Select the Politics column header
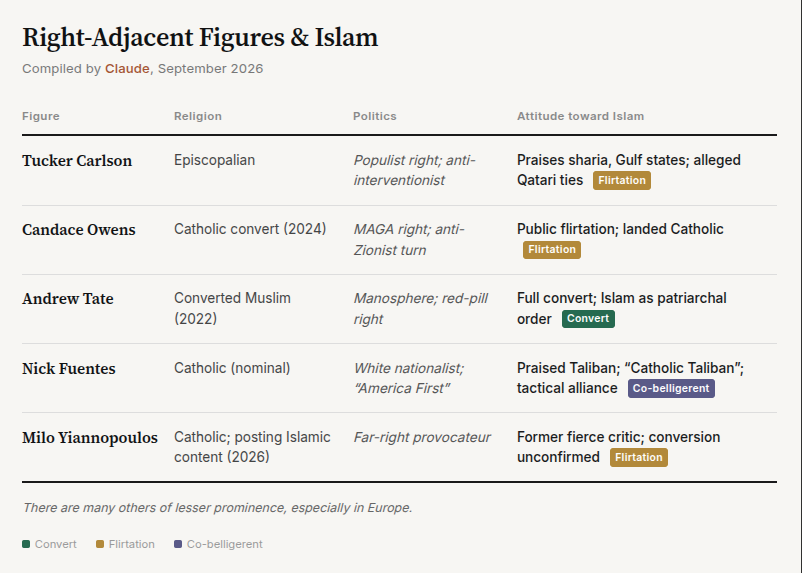 point(374,116)
